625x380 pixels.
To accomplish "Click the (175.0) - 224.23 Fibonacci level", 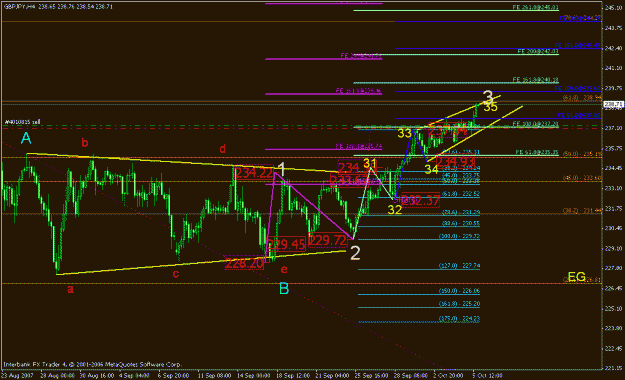I will pyautogui.click(x=459, y=318).
